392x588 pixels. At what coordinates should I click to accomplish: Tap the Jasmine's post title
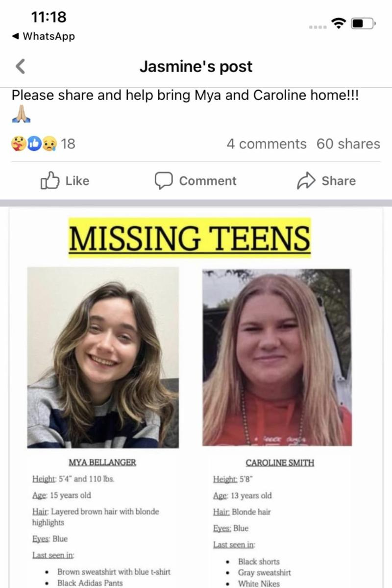196,66
